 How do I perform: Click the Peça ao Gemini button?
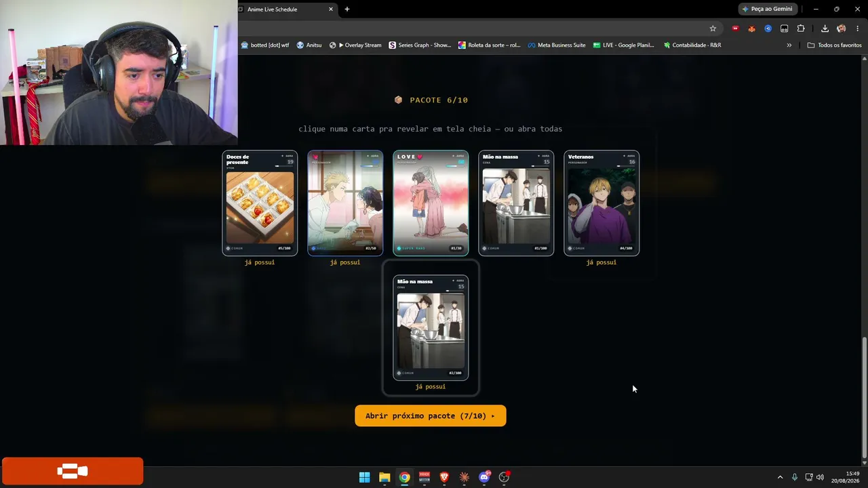point(767,9)
